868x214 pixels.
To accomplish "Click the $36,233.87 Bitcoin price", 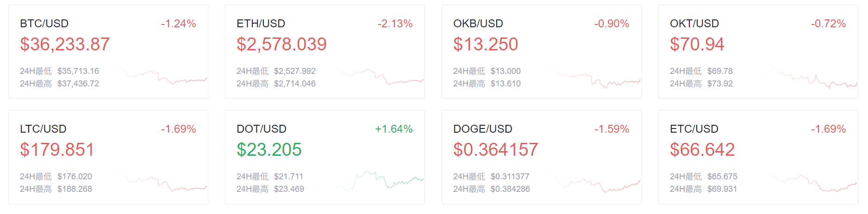I will (65, 44).
